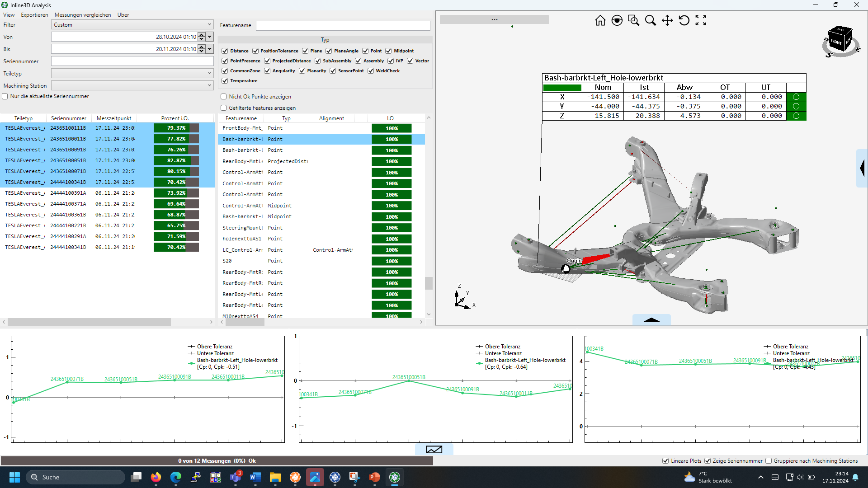
Task: Open the Machining Station dropdown
Action: pos(132,85)
